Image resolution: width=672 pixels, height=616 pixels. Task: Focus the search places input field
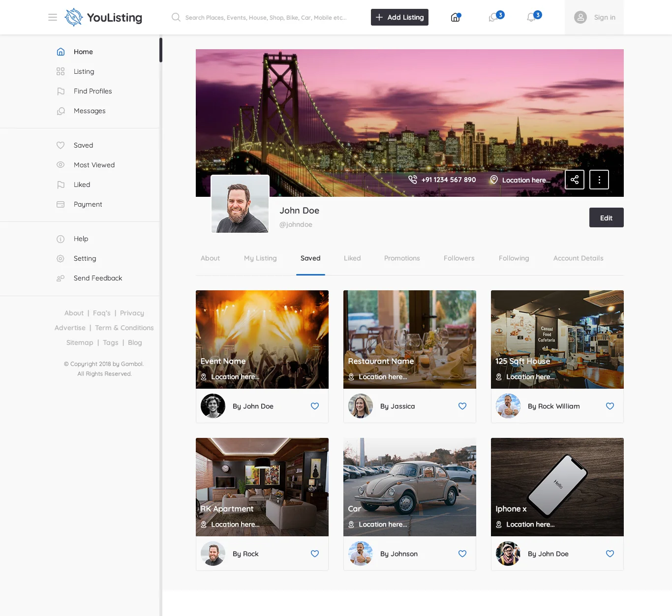266,17
